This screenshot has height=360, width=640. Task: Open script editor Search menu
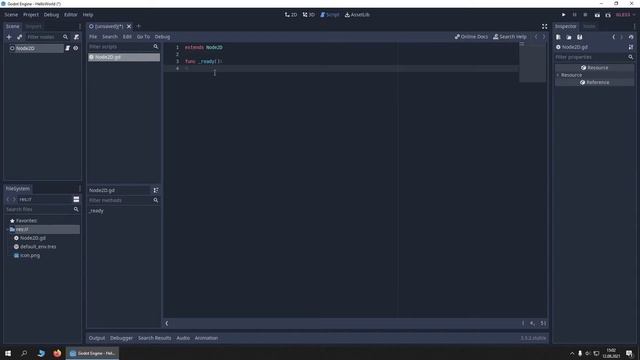click(x=110, y=37)
